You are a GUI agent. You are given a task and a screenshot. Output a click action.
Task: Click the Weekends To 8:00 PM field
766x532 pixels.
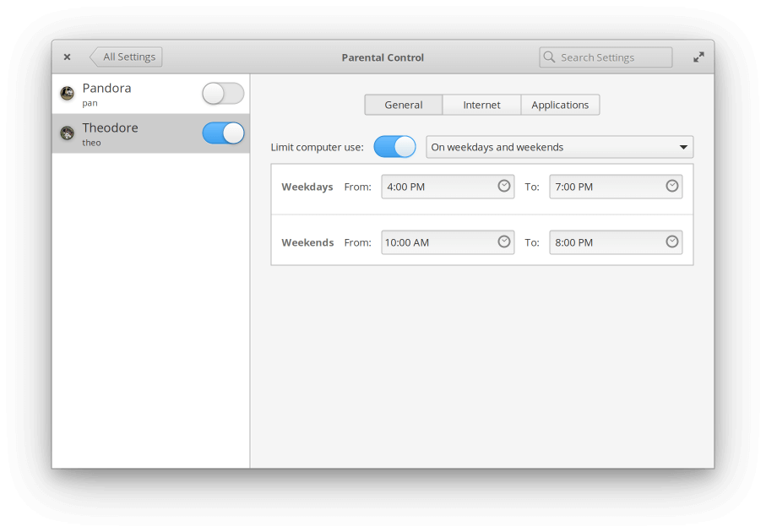point(616,242)
